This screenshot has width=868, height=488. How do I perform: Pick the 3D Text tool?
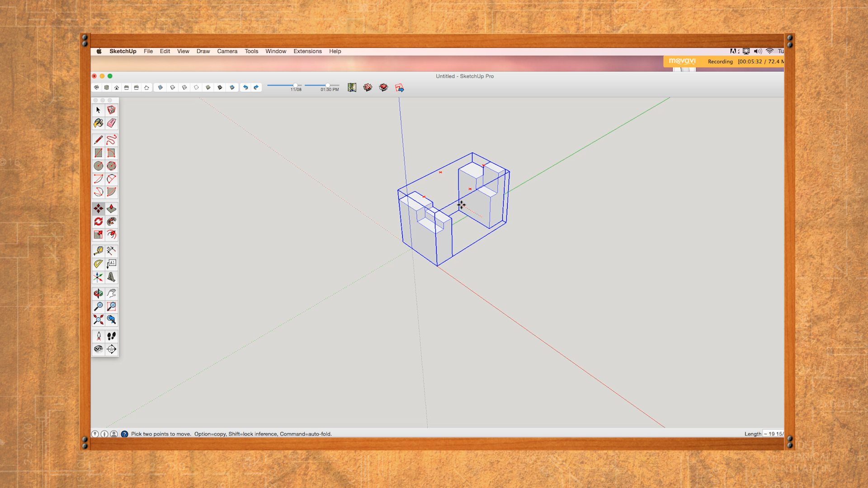pos(111,277)
